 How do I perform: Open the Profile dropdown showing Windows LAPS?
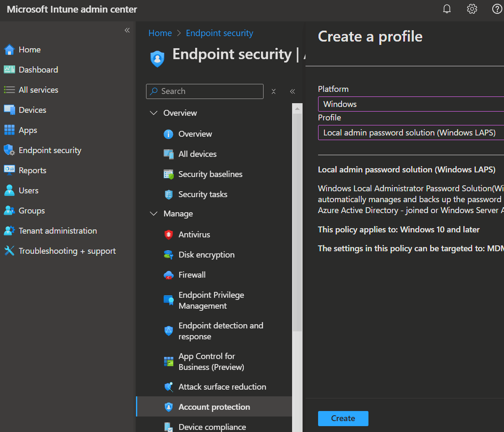click(x=411, y=133)
